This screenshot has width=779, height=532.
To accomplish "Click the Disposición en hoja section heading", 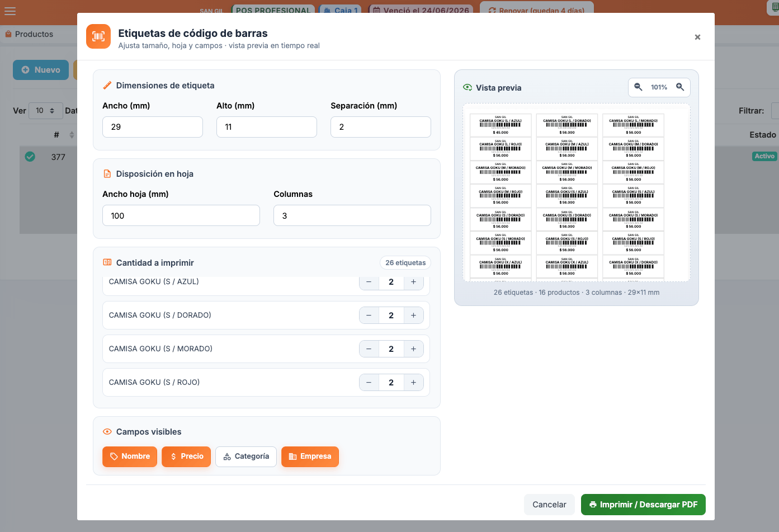I will point(155,174).
